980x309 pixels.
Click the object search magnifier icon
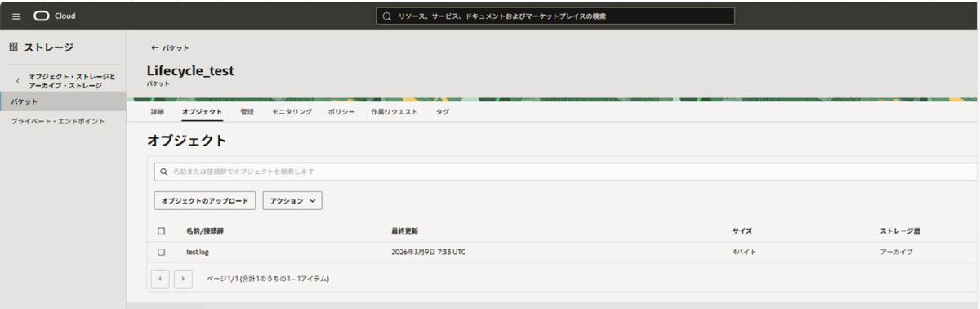pyautogui.click(x=164, y=172)
